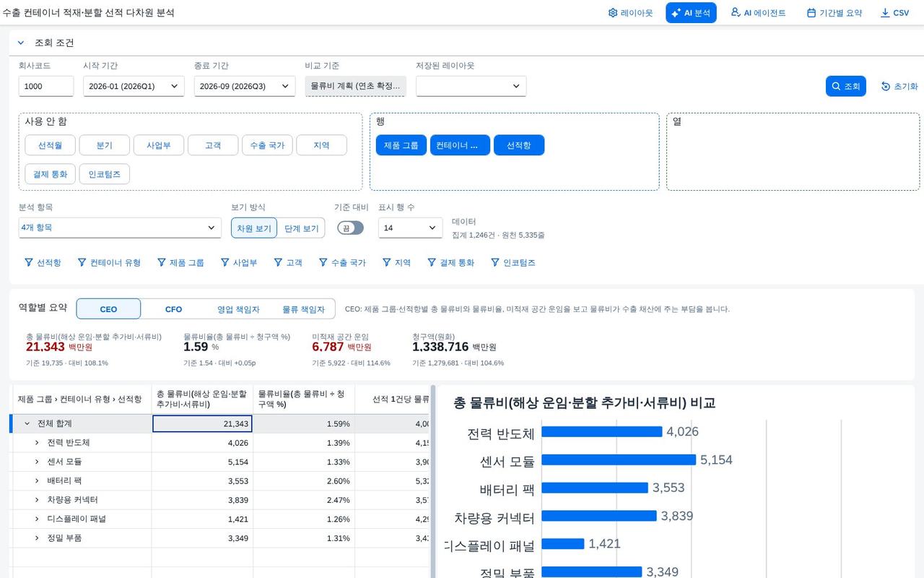The width and height of the screenshot is (924, 578).
Task: Open the 표시 행 수 dropdown
Action: pos(410,228)
